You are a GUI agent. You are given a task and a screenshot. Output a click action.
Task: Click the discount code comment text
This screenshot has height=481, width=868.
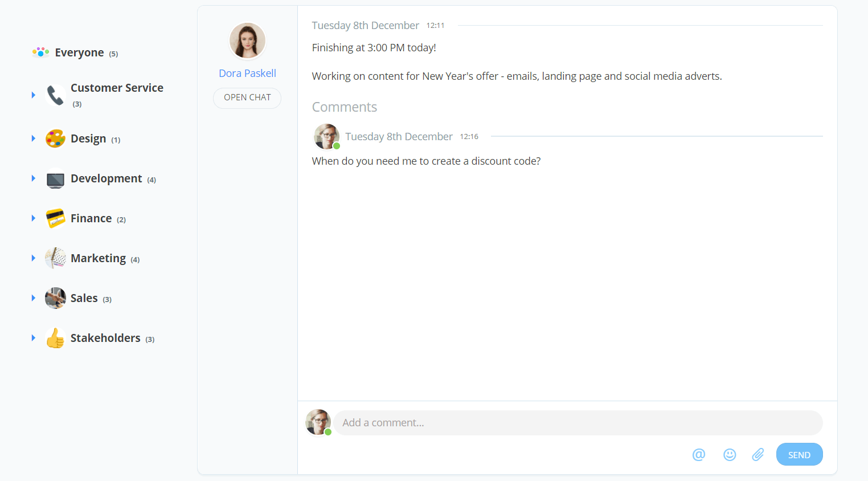(x=426, y=161)
